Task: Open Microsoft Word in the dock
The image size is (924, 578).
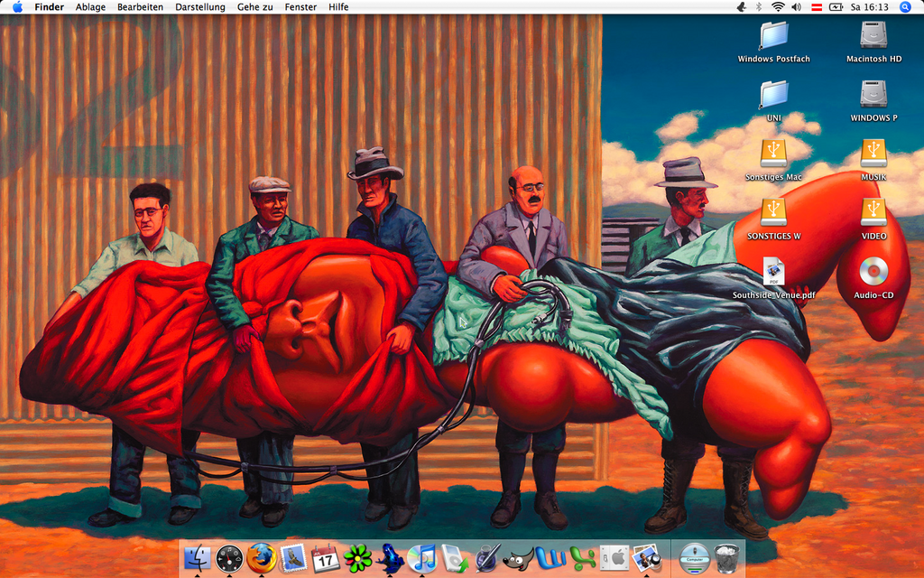Action: [x=551, y=558]
